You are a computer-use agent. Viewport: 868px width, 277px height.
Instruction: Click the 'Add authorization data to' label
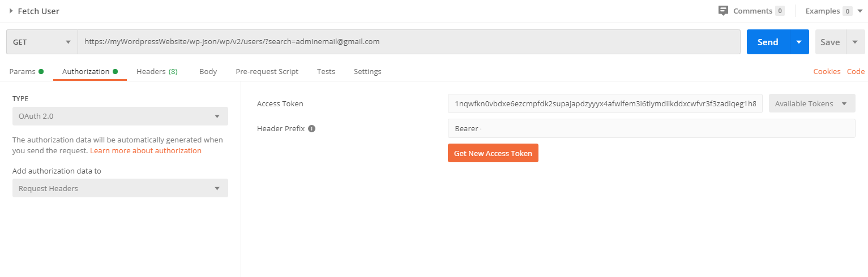click(57, 171)
